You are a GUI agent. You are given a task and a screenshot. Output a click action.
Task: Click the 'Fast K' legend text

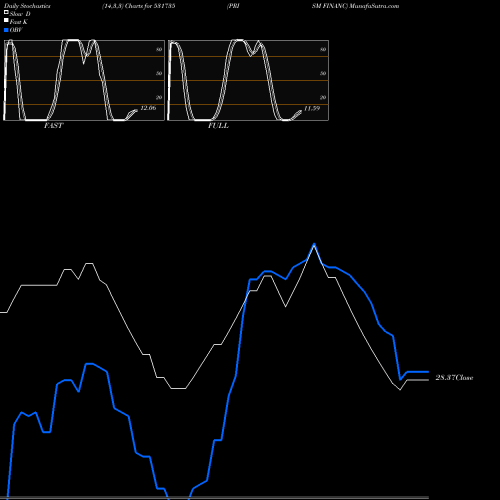(x=19, y=22)
